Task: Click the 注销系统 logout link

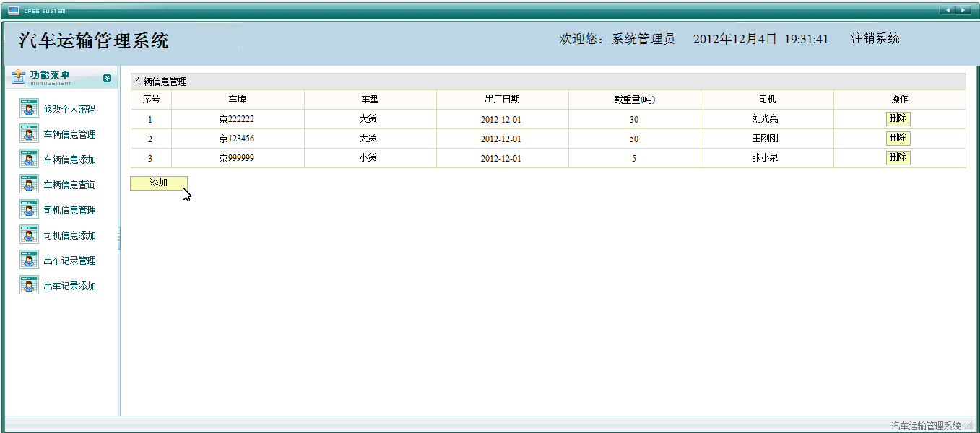Action: click(875, 39)
